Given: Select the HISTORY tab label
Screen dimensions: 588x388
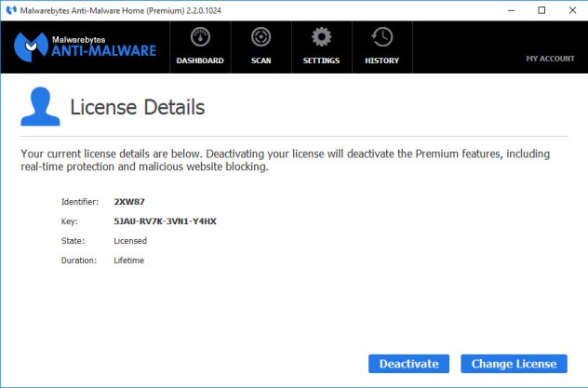Looking at the screenshot, I should tap(381, 60).
